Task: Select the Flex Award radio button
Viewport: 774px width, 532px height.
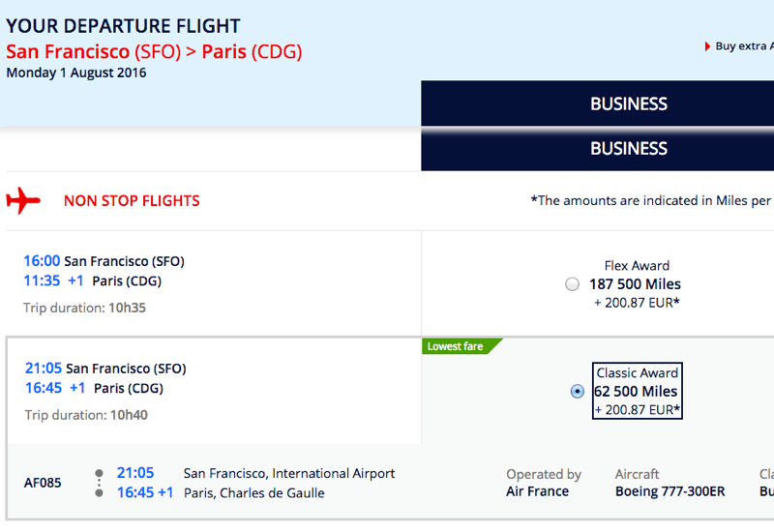Action: [572, 284]
